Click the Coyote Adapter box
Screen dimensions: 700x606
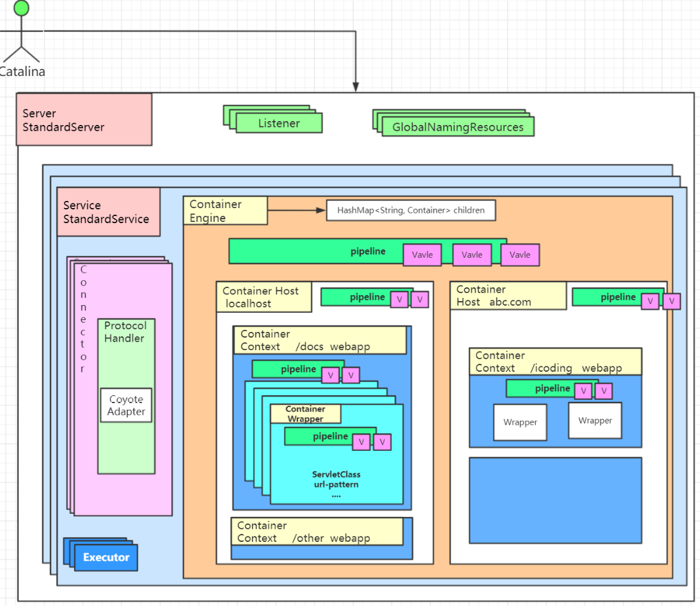126,405
